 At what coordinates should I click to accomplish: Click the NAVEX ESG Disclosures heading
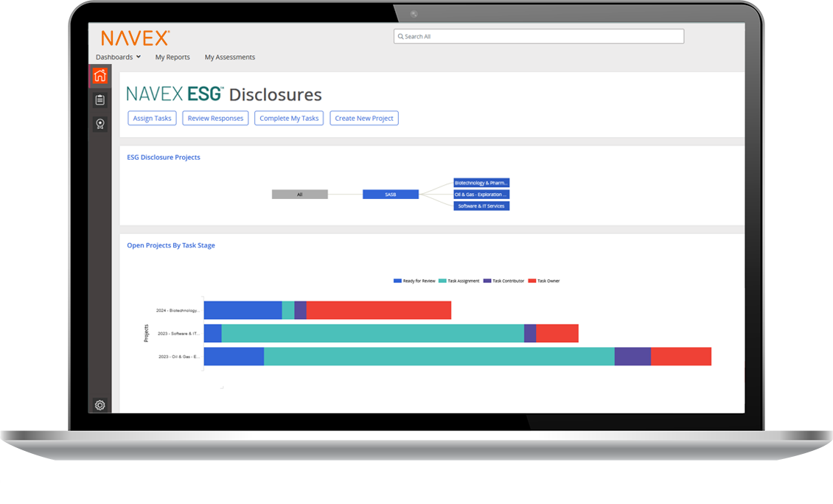coord(223,94)
